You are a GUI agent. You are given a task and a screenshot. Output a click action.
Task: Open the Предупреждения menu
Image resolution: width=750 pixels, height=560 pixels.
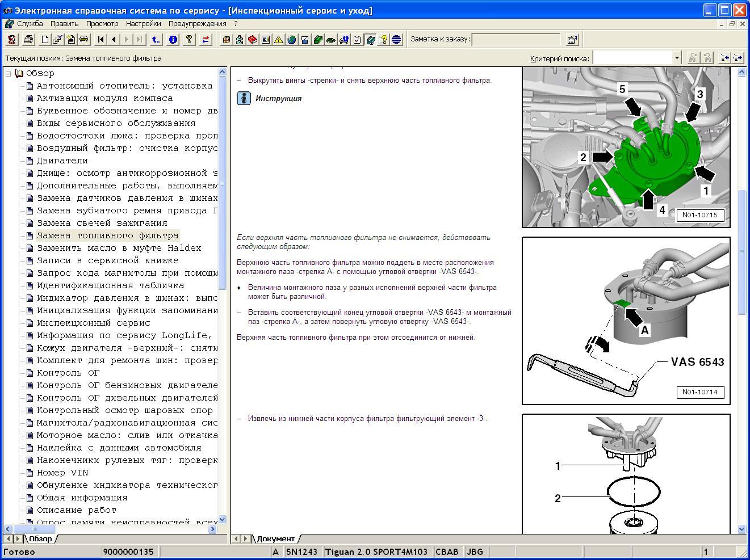point(197,24)
